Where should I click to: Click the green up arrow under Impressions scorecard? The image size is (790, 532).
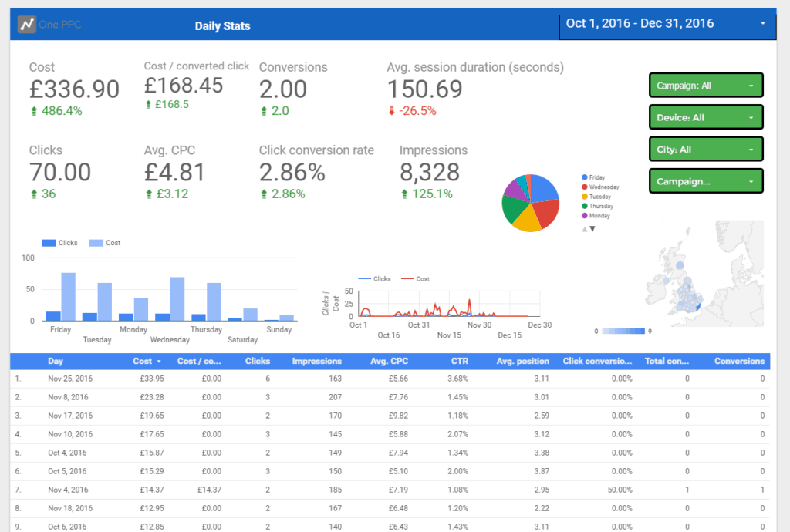[x=404, y=194]
